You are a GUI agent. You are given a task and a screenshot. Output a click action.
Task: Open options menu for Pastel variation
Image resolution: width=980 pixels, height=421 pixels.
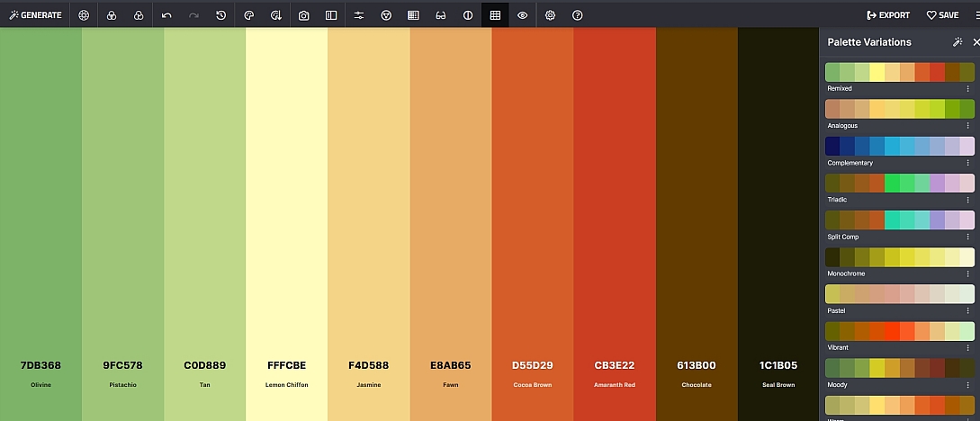click(x=967, y=310)
